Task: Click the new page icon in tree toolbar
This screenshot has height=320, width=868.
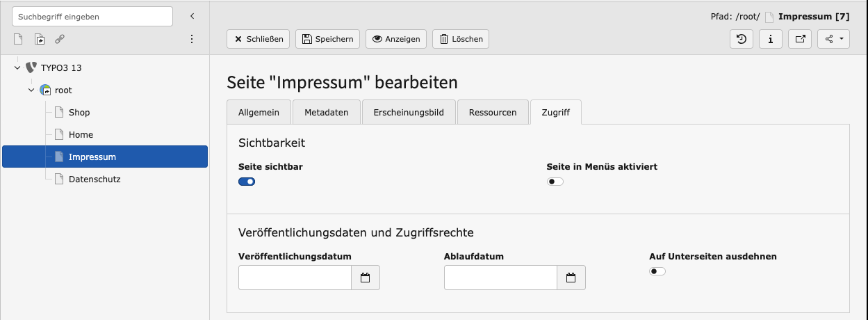Action: pos(19,40)
